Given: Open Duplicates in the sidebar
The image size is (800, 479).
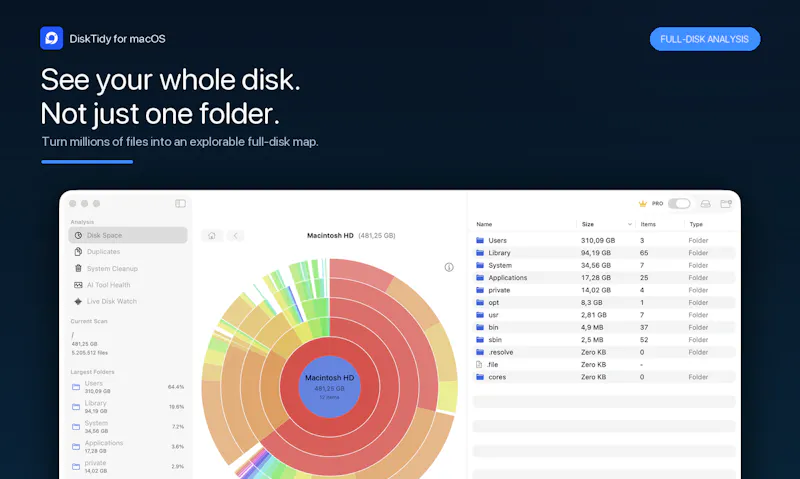Looking at the screenshot, I should click(x=128, y=251).
